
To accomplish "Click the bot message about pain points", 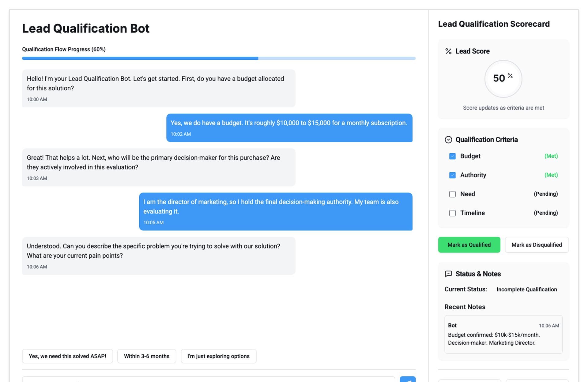I will click(159, 256).
